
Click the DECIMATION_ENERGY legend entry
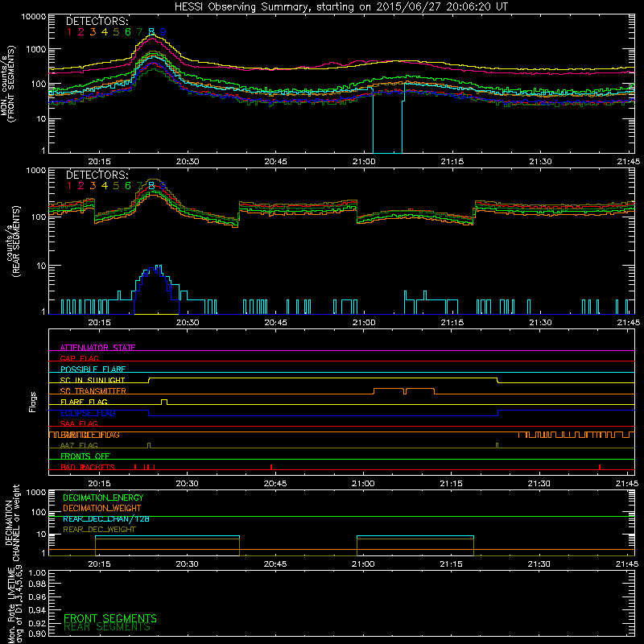[103, 497]
